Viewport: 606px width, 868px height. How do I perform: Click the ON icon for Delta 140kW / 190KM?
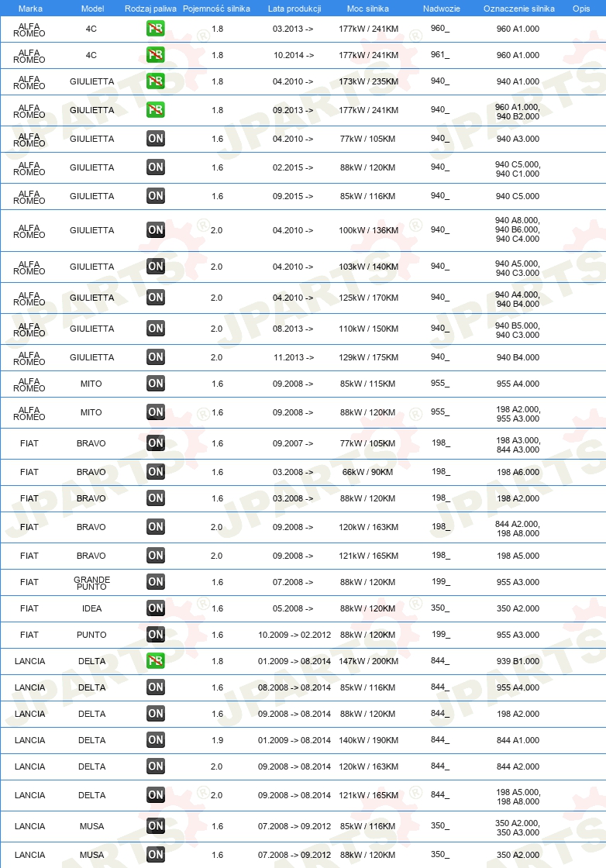(156, 739)
